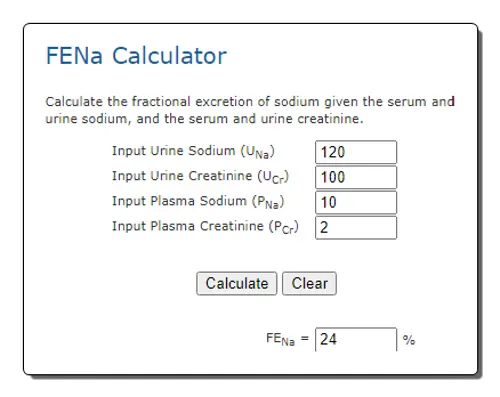Click the Urine Sodium input showing 120
Viewport: 500px width, 397px height.
(x=356, y=152)
